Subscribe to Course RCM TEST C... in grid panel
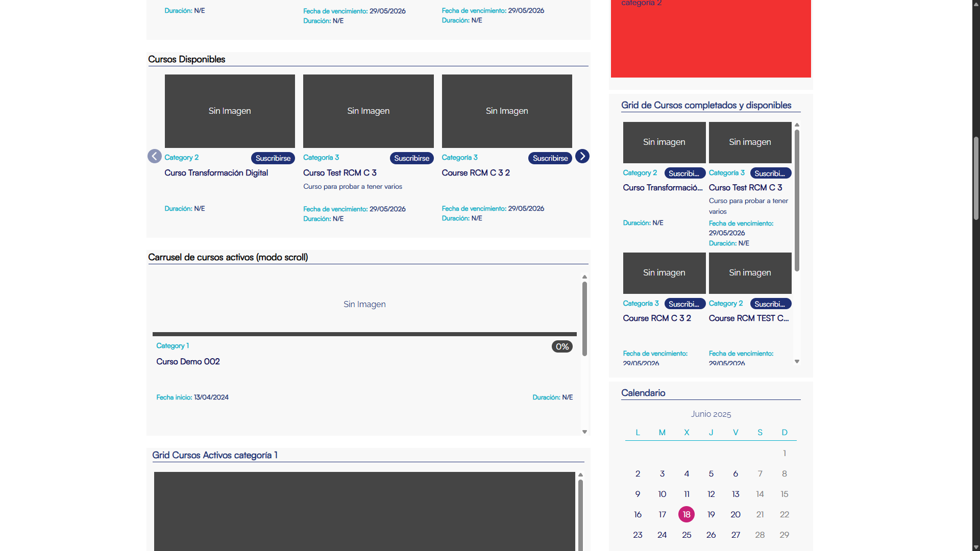 771,304
